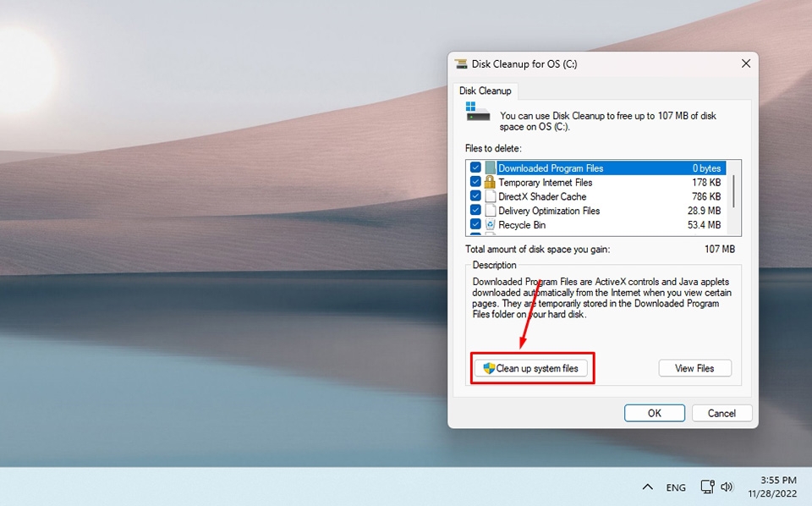The height and width of the screenshot is (506, 812).
Task: Click the 178 KB size value
Action: [706, 182]
